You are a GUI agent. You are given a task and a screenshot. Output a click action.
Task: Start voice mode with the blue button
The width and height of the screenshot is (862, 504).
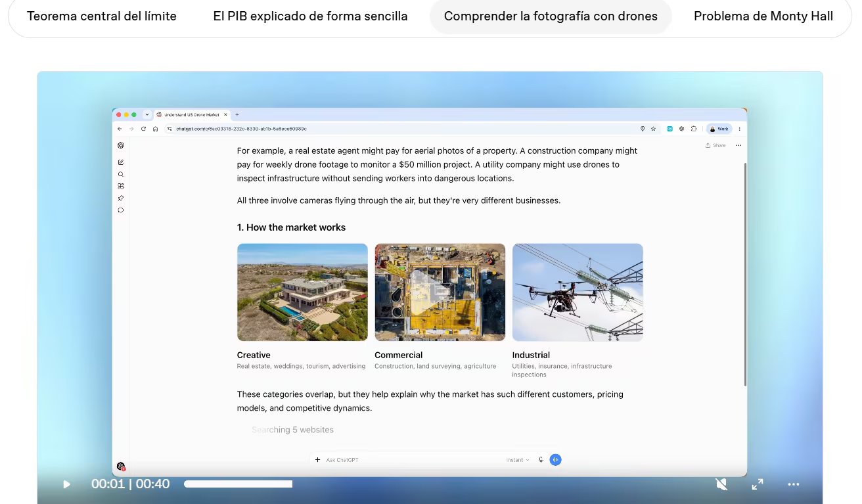(556, 460)
